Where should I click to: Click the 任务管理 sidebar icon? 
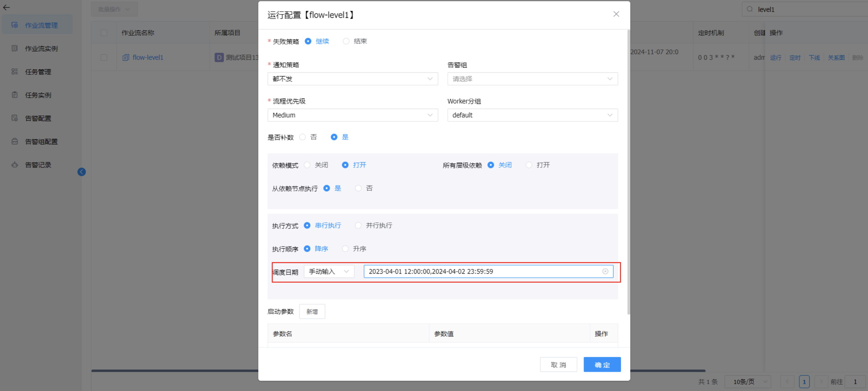click(15, 71)
